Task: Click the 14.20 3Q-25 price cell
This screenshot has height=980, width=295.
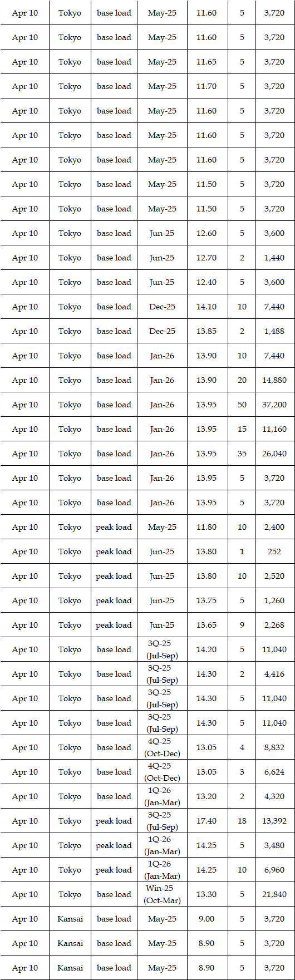Action: [x=207, y=649]
